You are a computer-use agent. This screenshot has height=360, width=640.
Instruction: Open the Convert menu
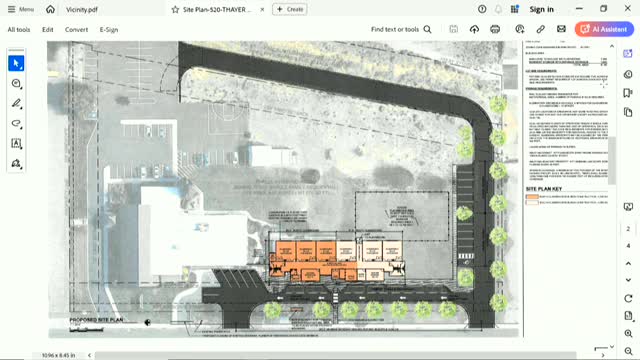tap(76, 29)
